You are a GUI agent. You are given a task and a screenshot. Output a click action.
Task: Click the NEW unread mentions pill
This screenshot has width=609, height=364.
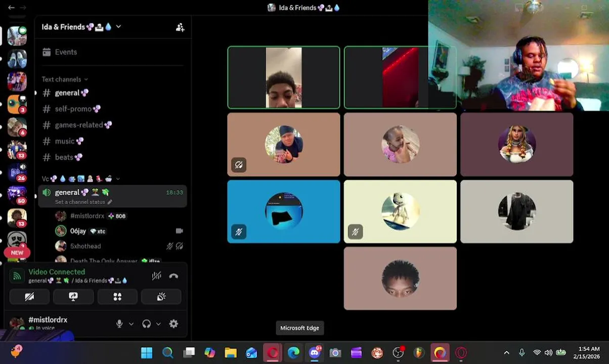[x=17, y=253]
